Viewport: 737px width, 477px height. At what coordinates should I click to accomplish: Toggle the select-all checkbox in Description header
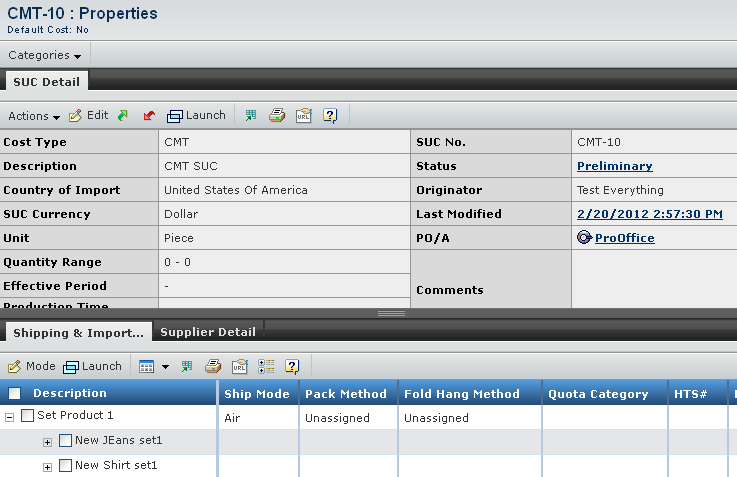point(15,393)
